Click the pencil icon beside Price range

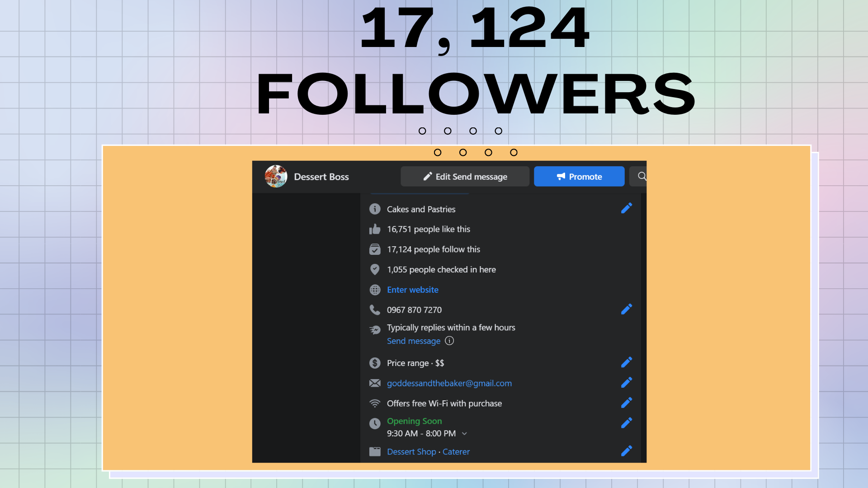click(x=626, y=362)
